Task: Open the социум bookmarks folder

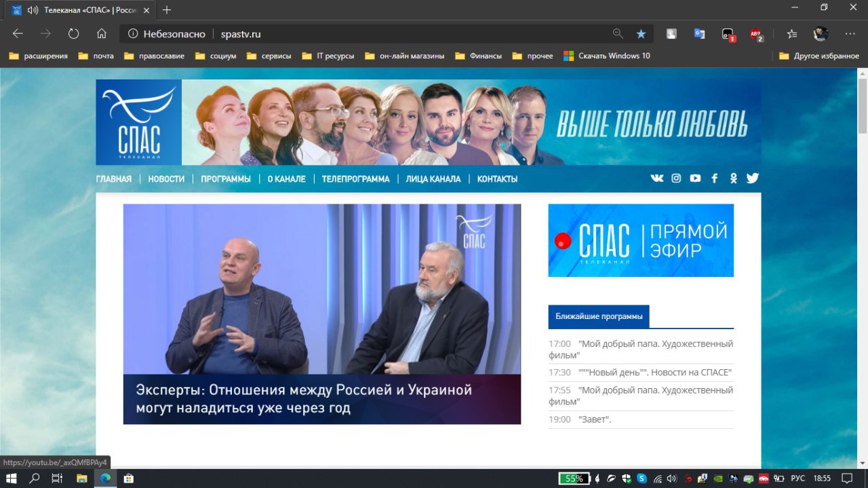Action: [x=216, y=56]
